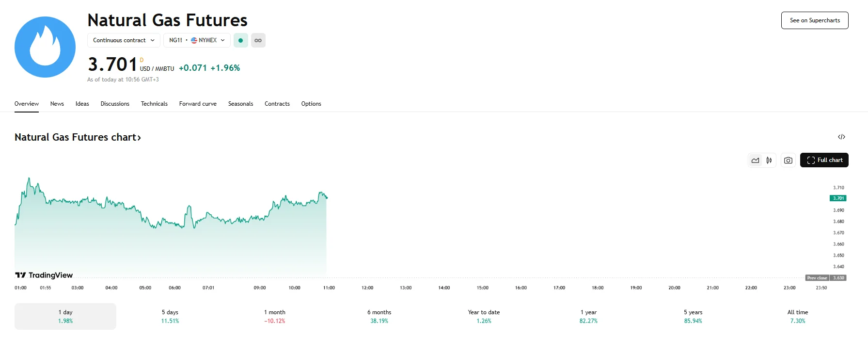Switch chart to area style
Screen dimensions: 868x338
tap(756, 161)
